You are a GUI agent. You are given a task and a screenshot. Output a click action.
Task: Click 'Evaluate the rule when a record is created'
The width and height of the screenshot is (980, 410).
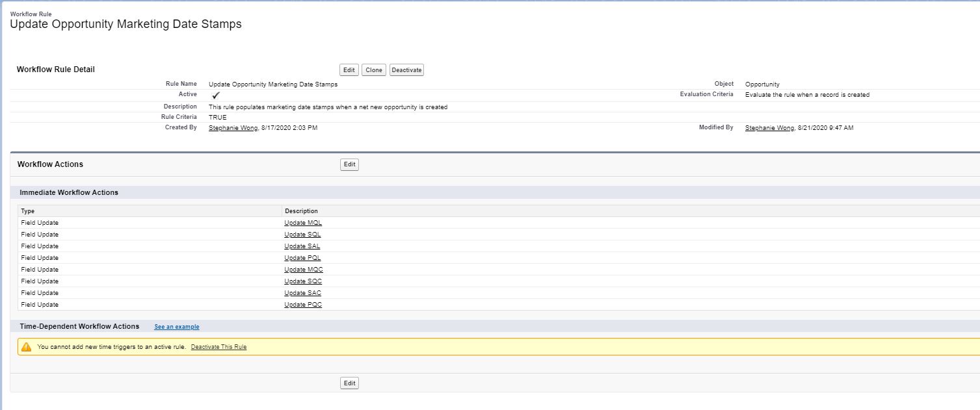807,95
